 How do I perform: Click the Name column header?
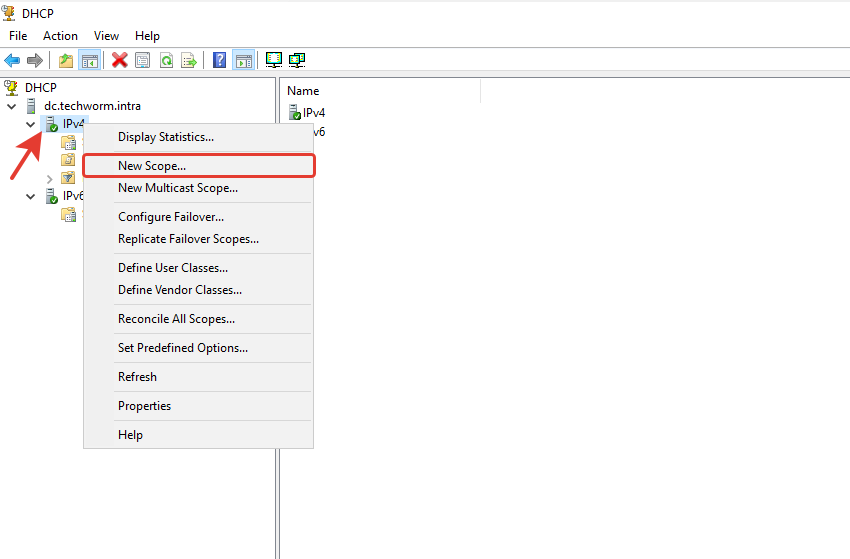pos(303,91)
